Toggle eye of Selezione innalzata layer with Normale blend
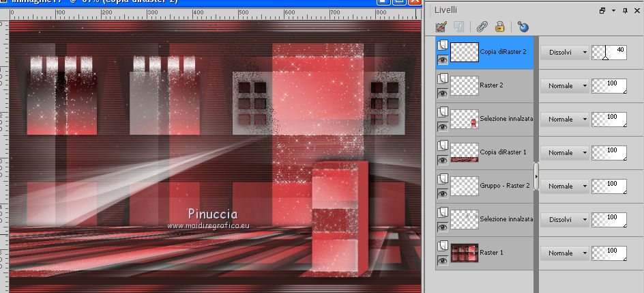644x293 pixels. pos(443,127)
